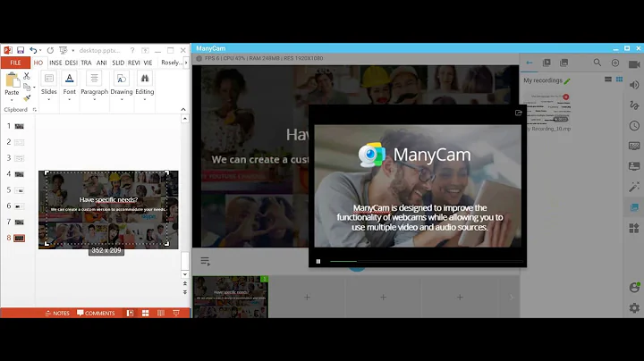Toggle the COMMENTS pane in PowerPoint
The width and height of the screenshot is (644, 361).
(x=96, y=313)
